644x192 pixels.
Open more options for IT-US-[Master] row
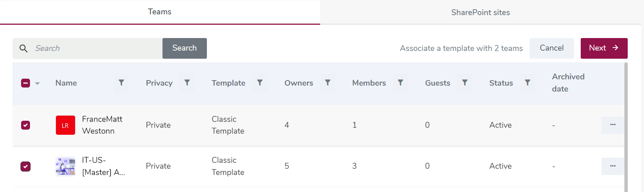coord(613,166)
